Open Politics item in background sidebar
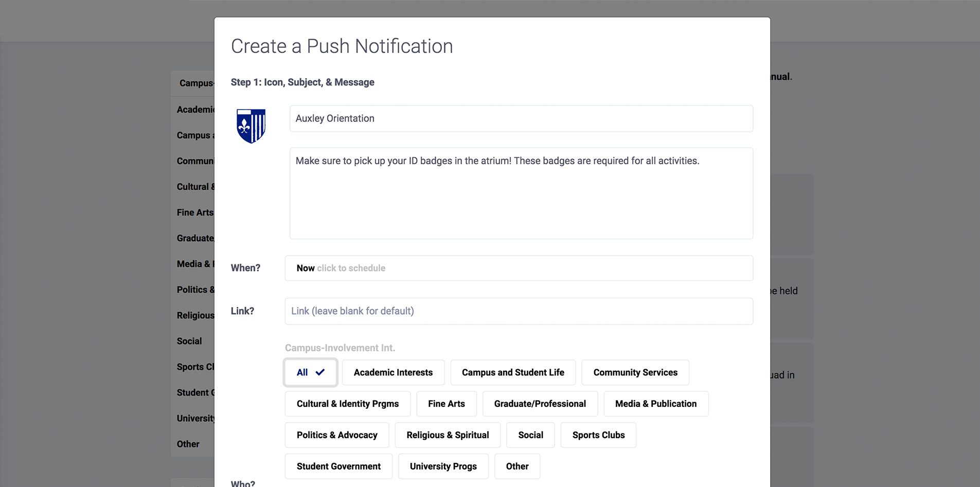Viewport: 980px width, 487px height. pyautogui.click(x=195, y=290)
